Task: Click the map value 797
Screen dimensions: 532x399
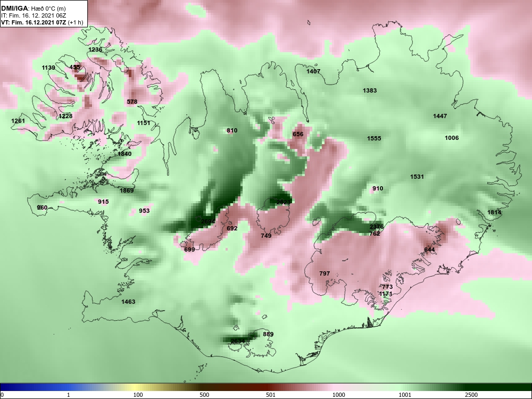Action: pos(325,273)
